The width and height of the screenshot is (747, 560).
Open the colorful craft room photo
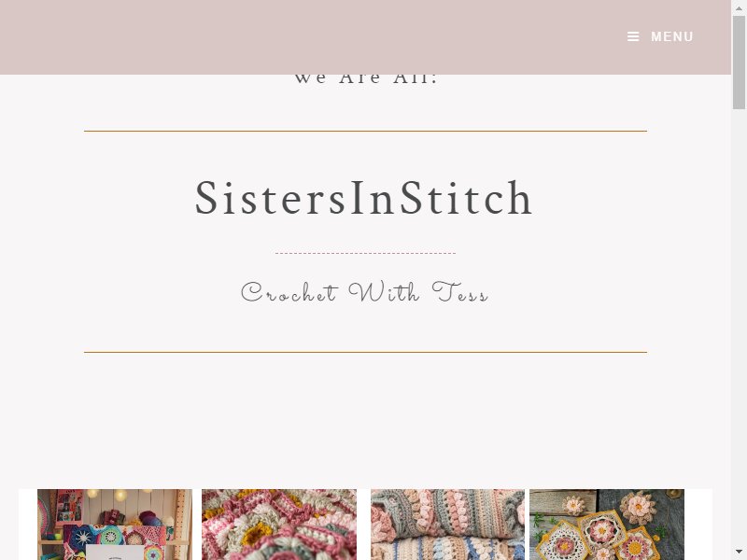click(115, 525)
